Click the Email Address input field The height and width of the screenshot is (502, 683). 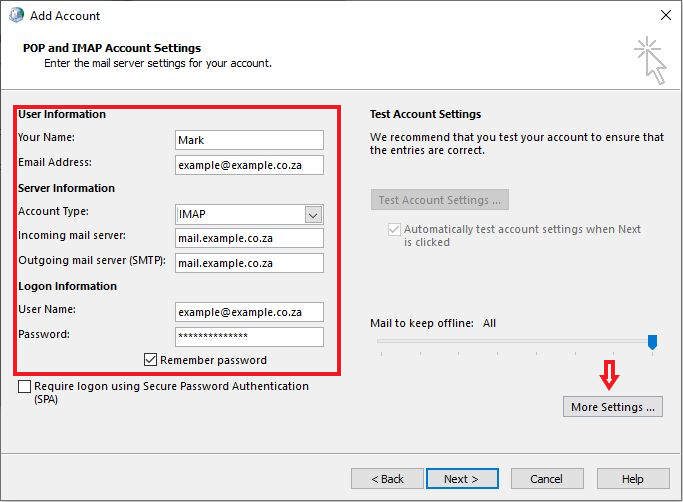[x=249, y=165]
